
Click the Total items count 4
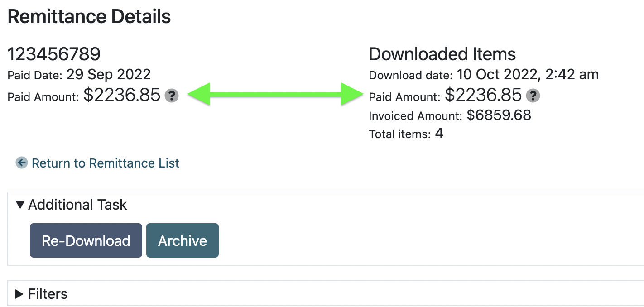click(x=439, y=133)
